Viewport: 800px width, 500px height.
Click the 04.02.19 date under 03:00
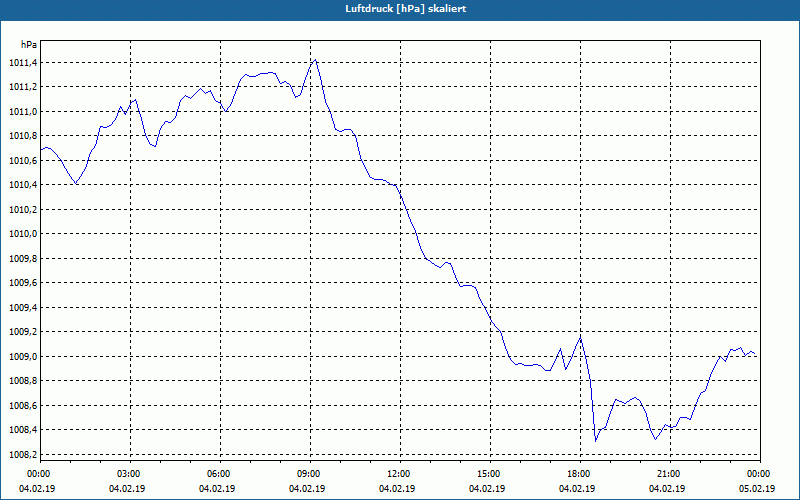(127, 489)
